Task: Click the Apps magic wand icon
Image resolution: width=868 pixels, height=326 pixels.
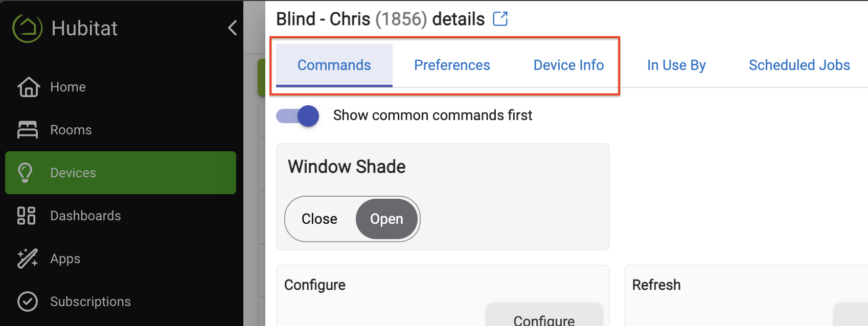Action: [x=28, y=259]
